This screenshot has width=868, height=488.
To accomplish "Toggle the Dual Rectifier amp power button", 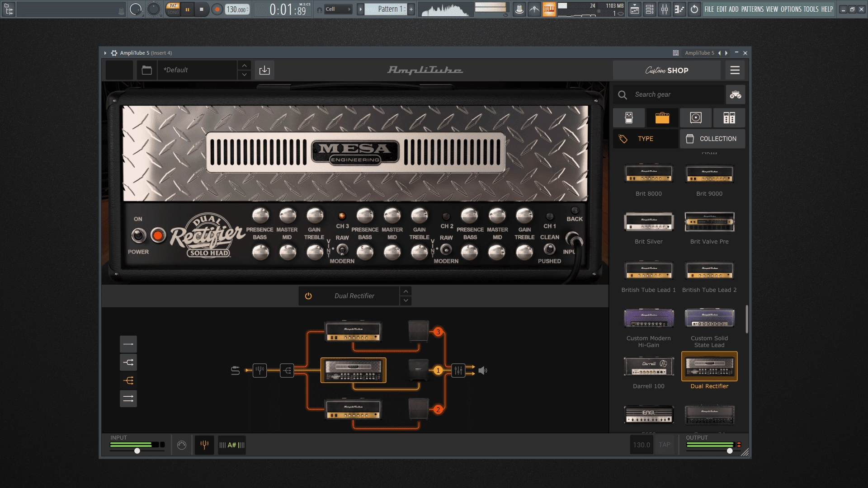I will (308, 296).
